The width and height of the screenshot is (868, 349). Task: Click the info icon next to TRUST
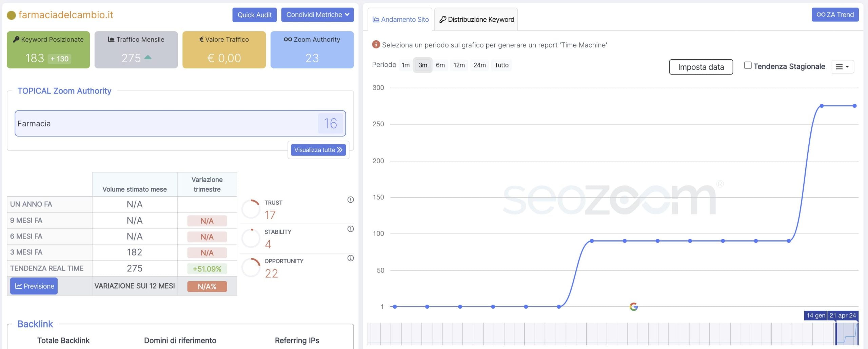tap(351, 200)
